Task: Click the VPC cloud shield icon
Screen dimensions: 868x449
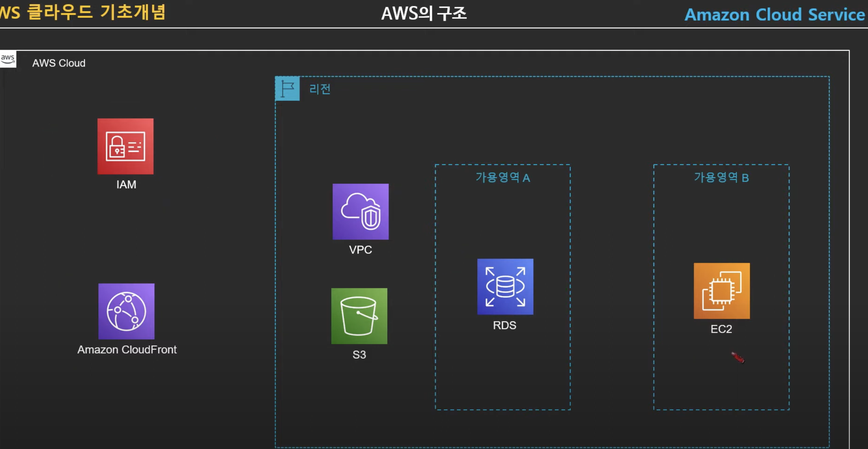Action: [360, 212]
